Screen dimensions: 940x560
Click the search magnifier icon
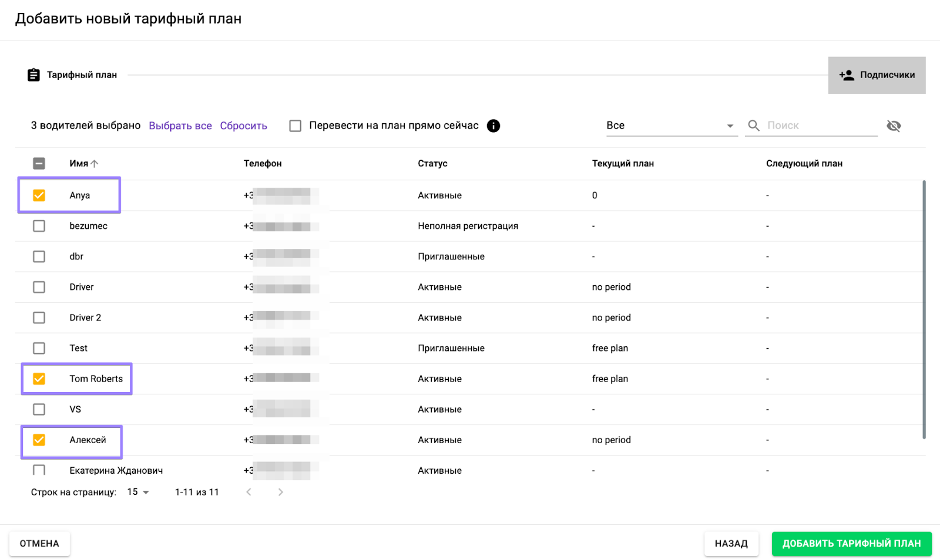(x=754, y=126)
